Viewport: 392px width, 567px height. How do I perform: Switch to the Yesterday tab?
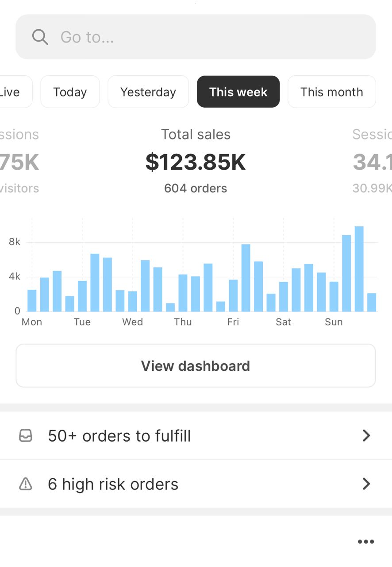[148, 92]
